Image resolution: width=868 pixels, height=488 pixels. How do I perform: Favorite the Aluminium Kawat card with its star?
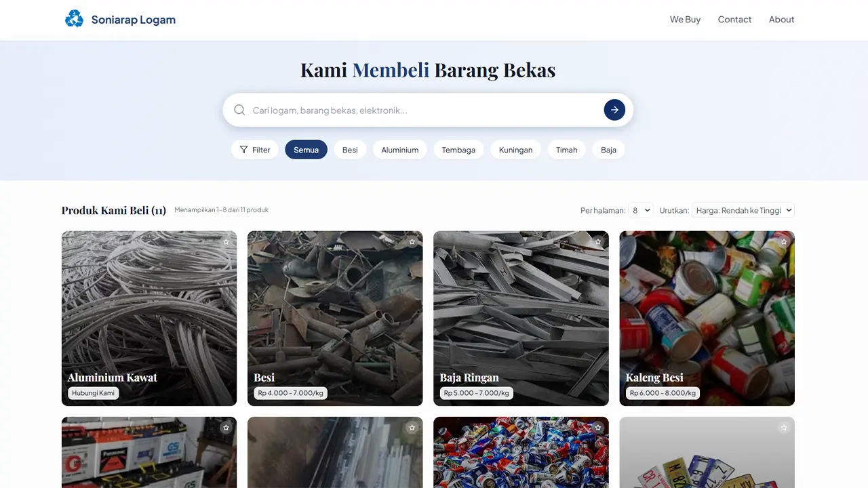click(x=226, y=242)
